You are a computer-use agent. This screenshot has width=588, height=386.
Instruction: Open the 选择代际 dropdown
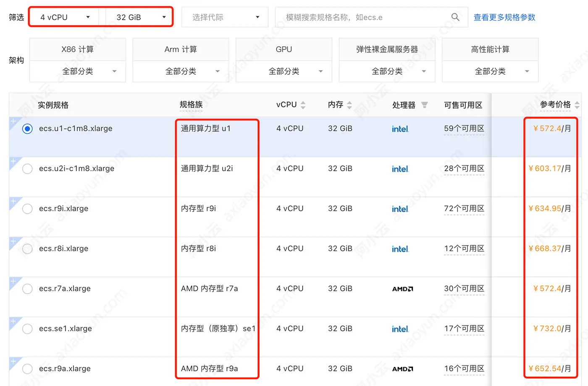point(225,17)
